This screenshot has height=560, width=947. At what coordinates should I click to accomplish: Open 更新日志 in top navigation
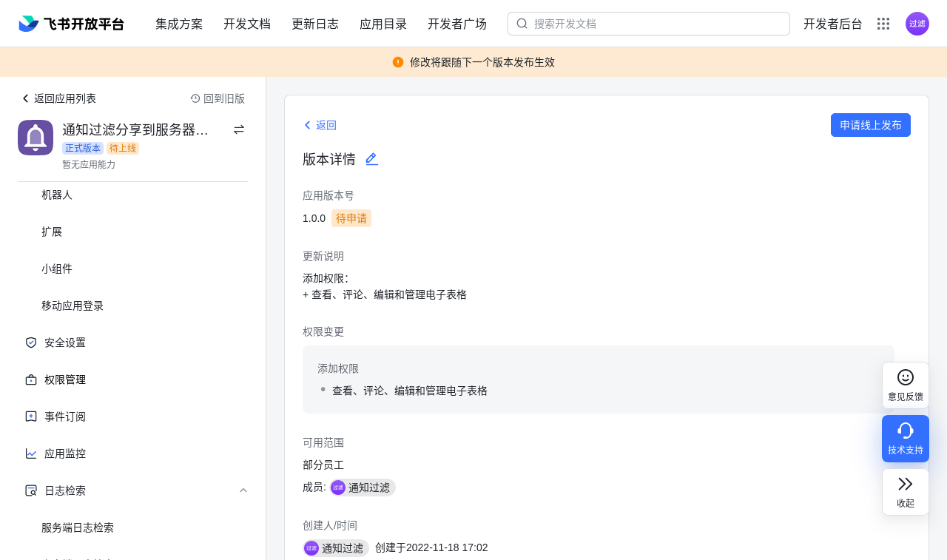coord(315,24)
